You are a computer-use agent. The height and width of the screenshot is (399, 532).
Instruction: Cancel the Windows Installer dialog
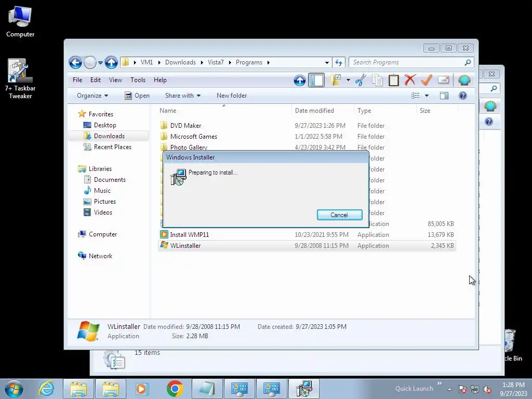[x=339, y=215]
